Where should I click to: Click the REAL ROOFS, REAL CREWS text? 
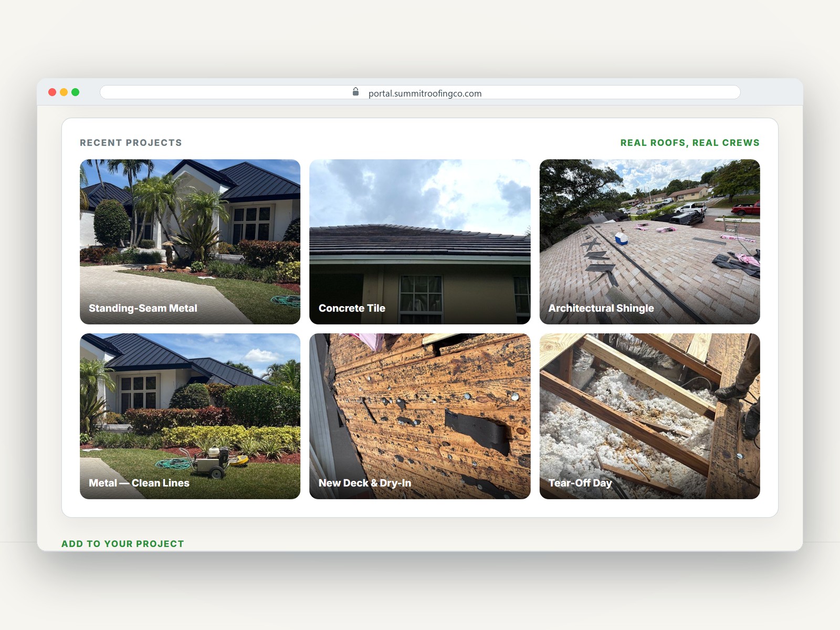690,143
